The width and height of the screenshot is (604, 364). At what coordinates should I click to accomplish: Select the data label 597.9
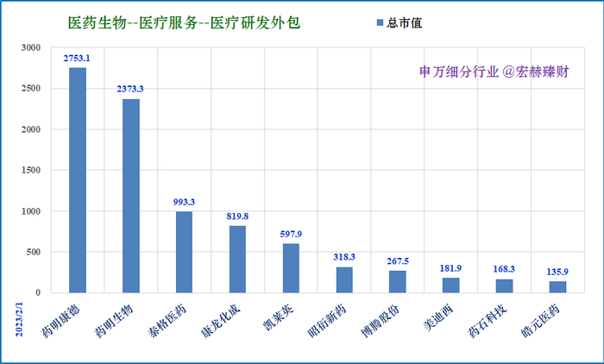pos(291,234)
